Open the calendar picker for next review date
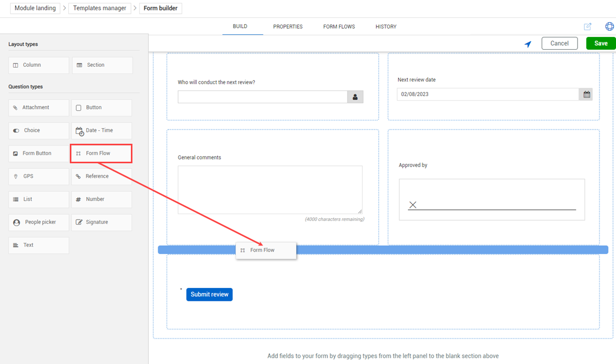The height and width of the screenshot is (364, 616). (586, 94)
